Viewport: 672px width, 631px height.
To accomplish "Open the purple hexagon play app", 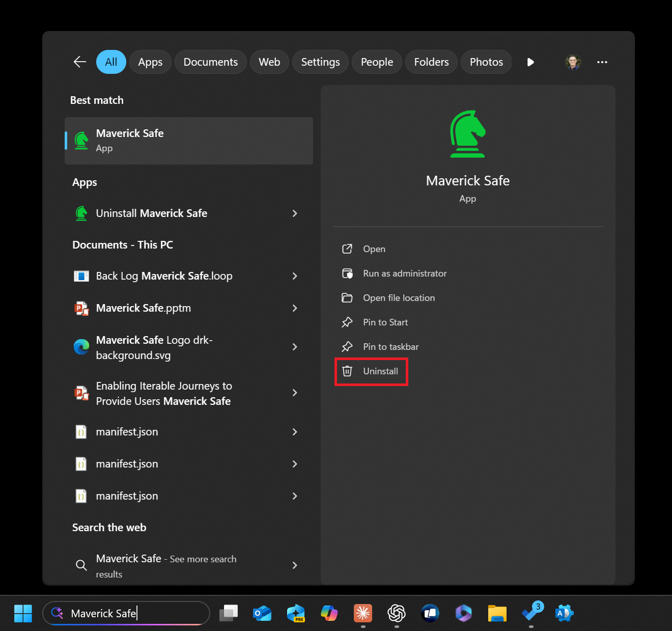I will (x=464, y=613).
